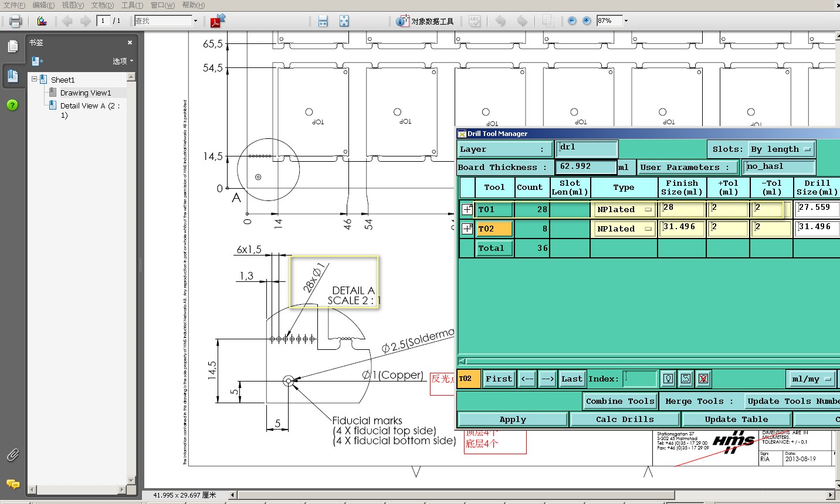
Task: Click the zoom out minus icon
Action: (x=572, y=21)
